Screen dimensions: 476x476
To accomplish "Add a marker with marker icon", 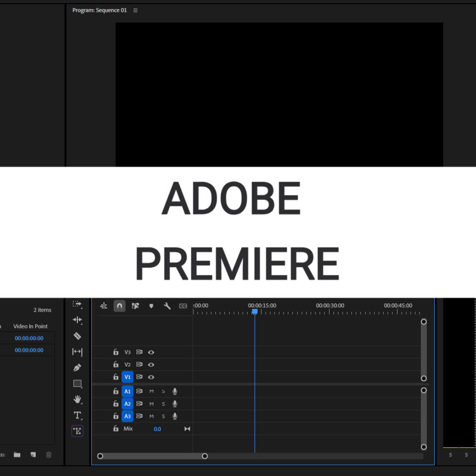I will [x=151, y=306].
